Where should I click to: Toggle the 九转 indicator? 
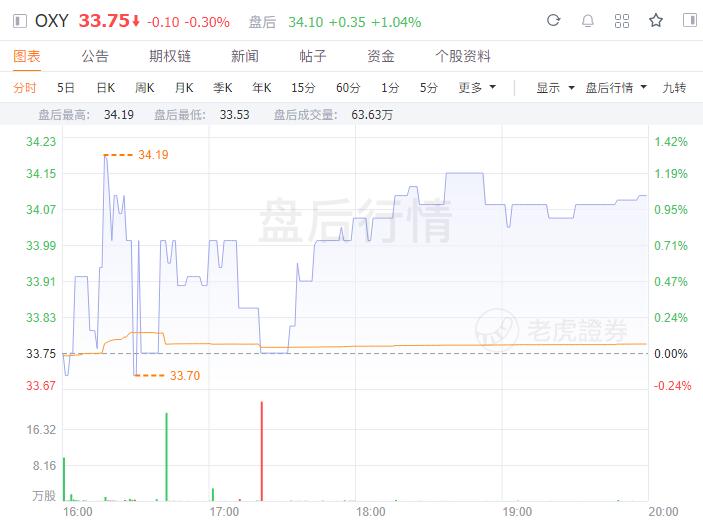(x=674, y=87)
